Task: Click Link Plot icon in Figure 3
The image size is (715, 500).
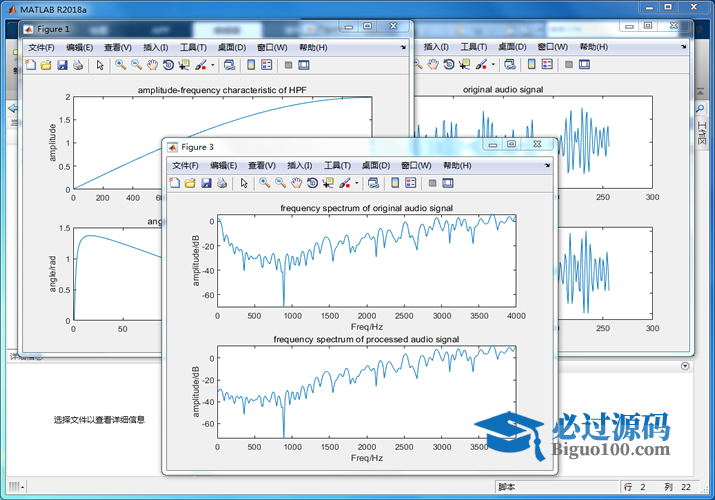Action: 373,183
